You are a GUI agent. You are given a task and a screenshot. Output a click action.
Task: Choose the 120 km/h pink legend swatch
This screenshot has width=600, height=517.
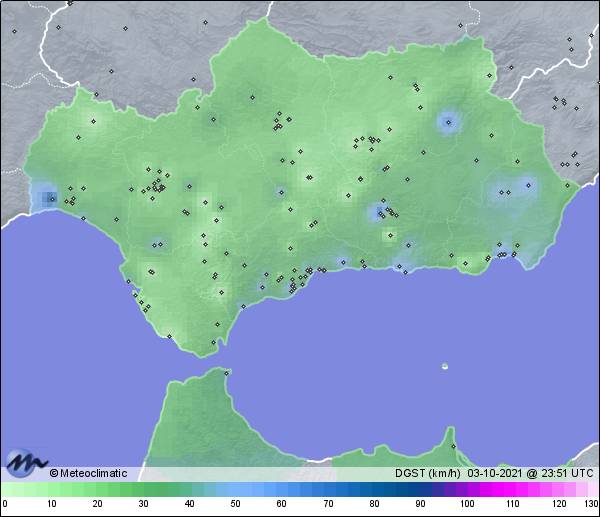558,490
